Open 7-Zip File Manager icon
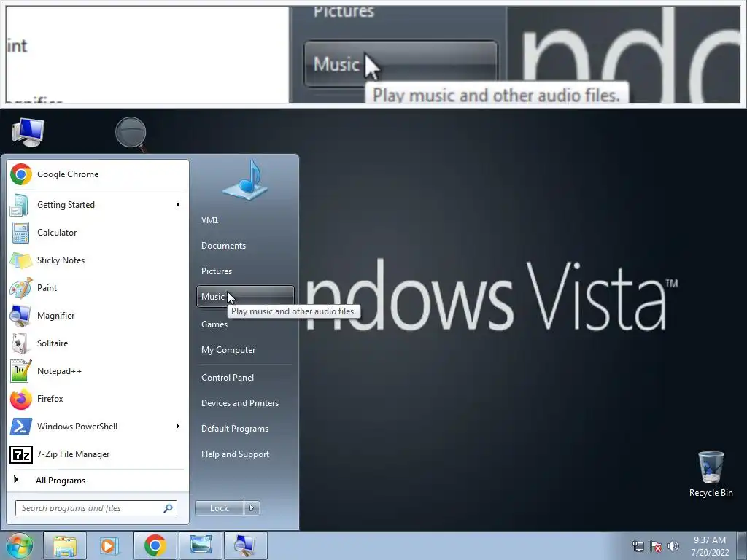The image size is (747, 560). click(x=21, y=454)
